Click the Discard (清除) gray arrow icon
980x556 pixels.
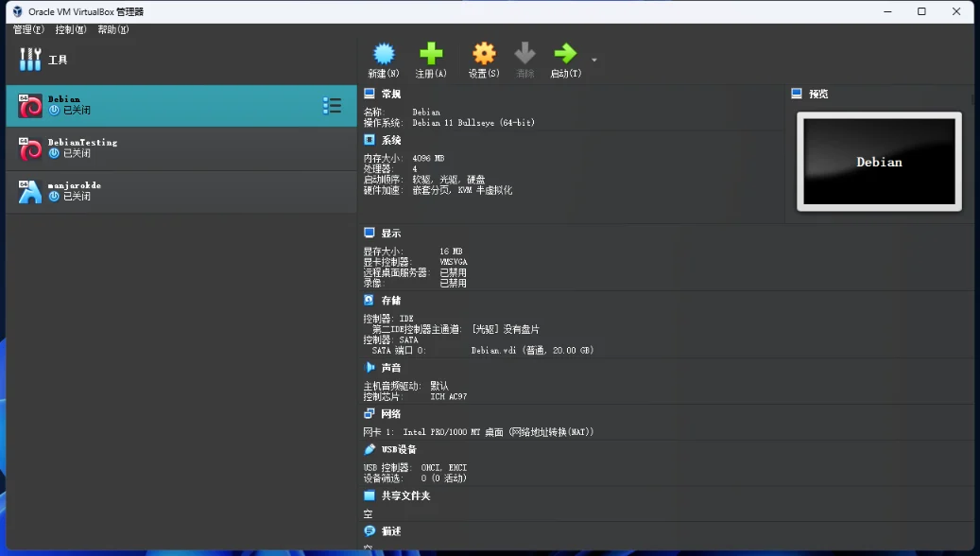525,54
